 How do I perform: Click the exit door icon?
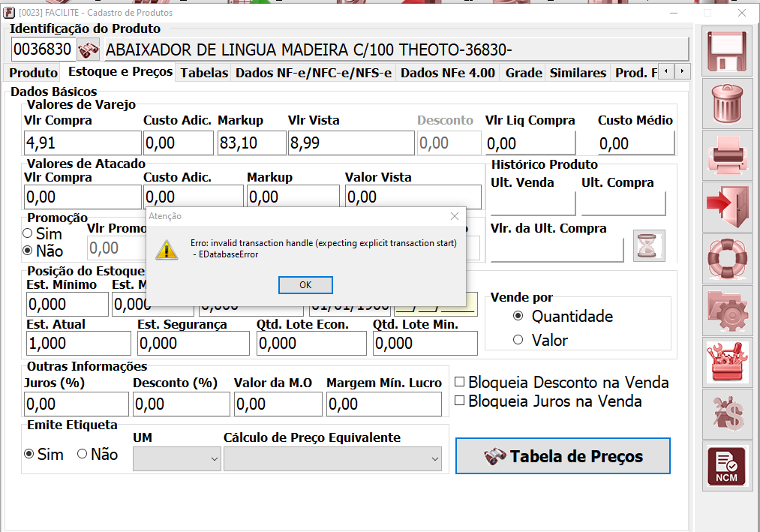(x=727, y=207)
